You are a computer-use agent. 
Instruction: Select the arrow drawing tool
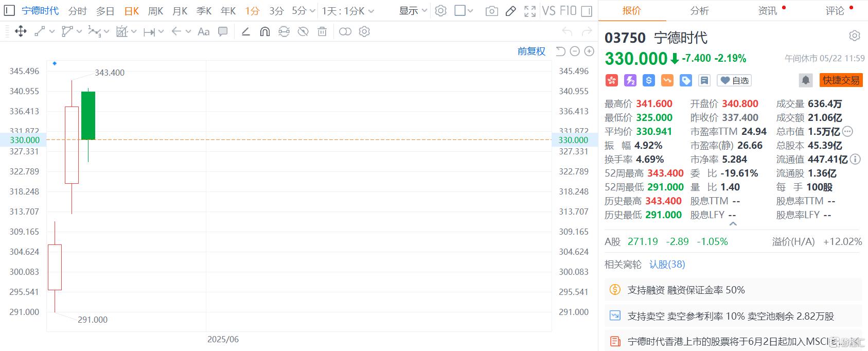pyautogui.click(x=176, y=31)
